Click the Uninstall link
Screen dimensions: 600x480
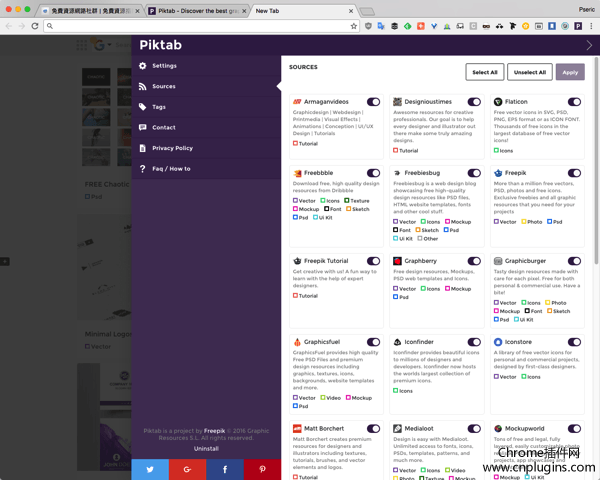tap(206, 449)
